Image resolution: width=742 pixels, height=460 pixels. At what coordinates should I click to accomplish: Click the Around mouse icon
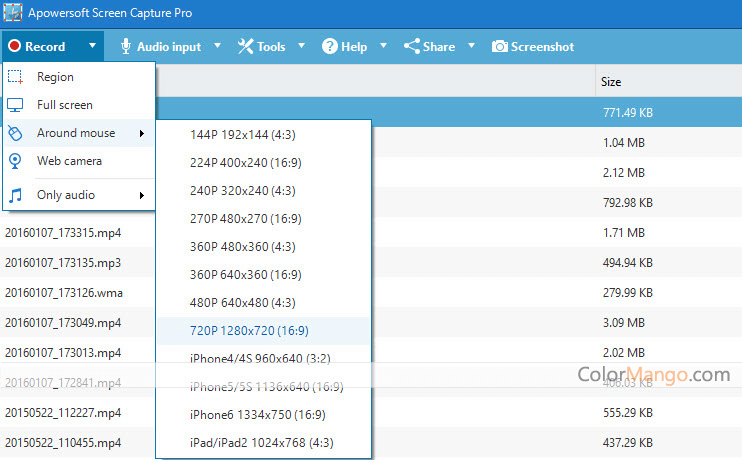tap(15, 133)
